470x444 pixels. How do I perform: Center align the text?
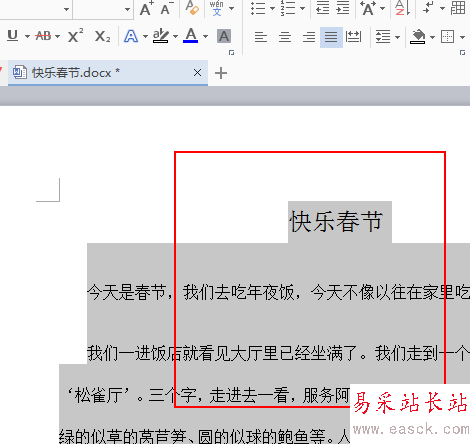point(285,37)
